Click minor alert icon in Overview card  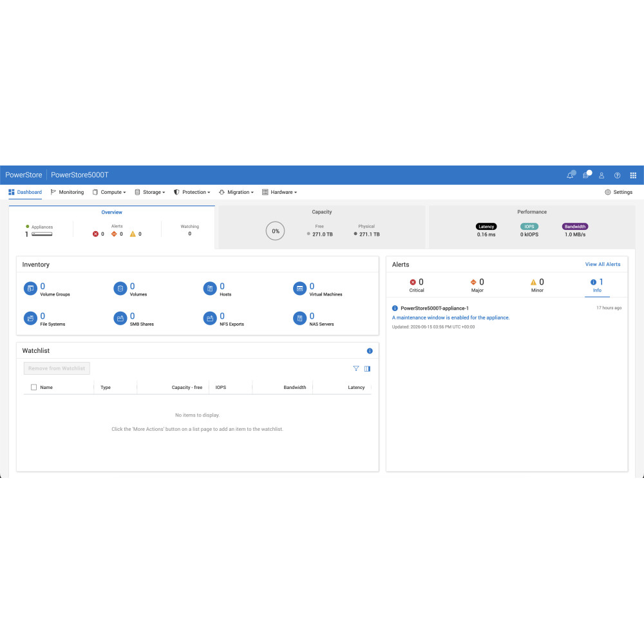[133, 234]
